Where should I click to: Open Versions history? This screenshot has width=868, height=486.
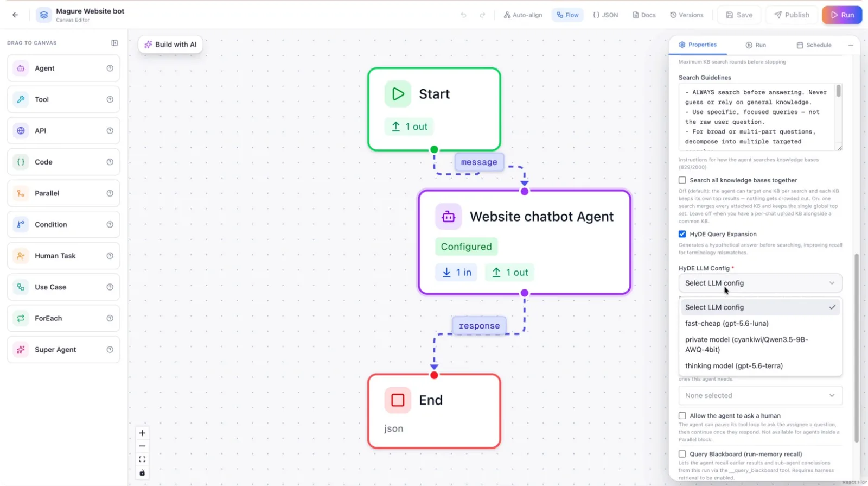click(686, 15)
